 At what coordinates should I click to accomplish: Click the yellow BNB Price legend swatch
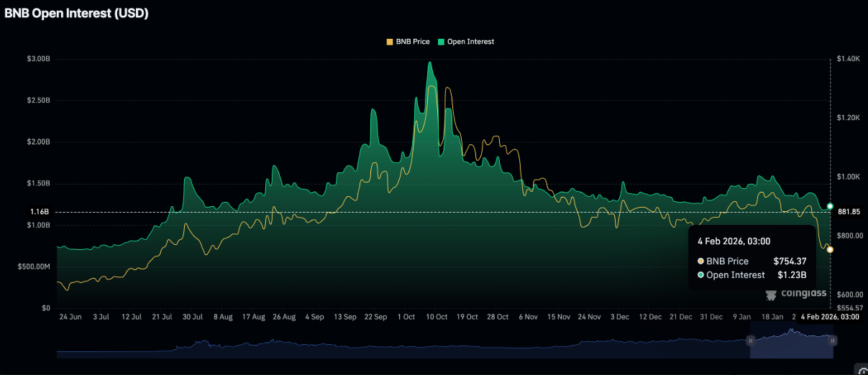[390, 42]
